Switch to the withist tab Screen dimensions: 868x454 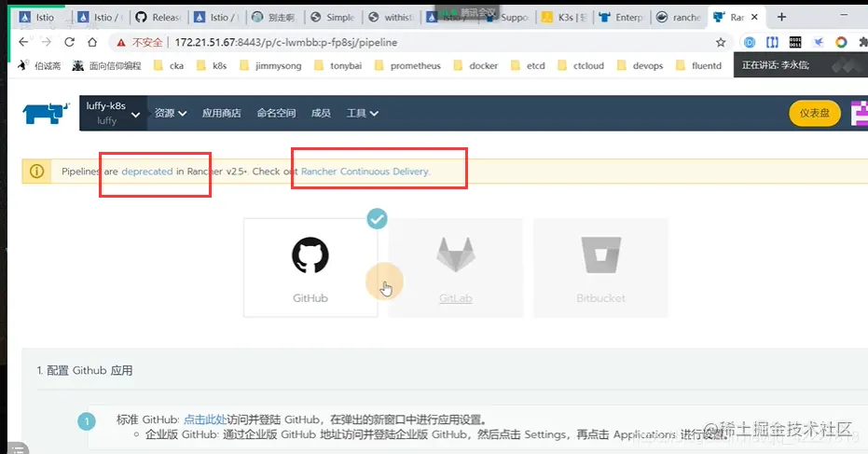tap(391, 17)
